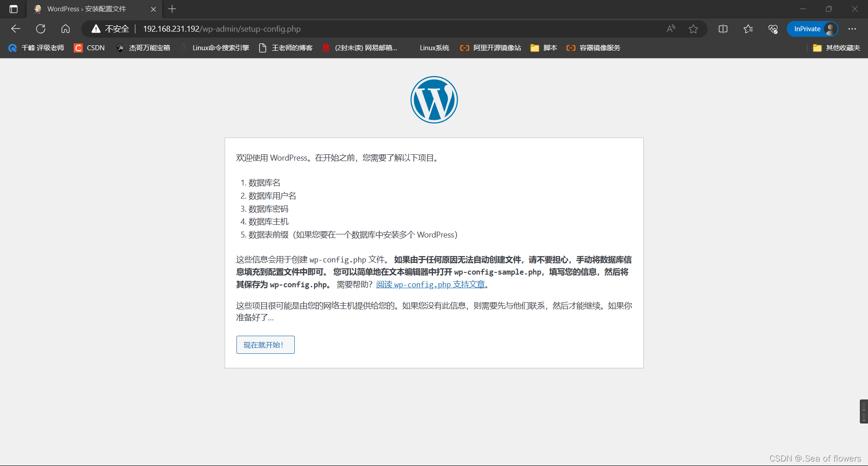Image resolution: width=868 pixels, height=466 pixels.
Task: Click the side floating widget
Action: (x=863, y=411)
